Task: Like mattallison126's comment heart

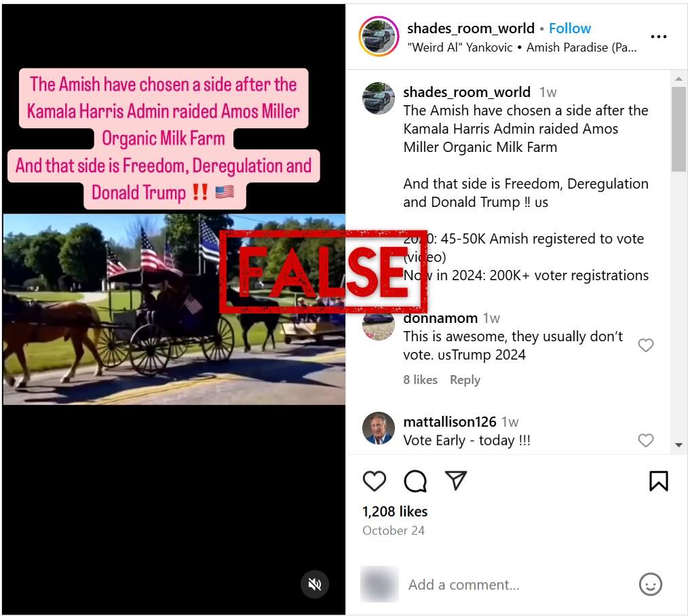Action: 645,440
